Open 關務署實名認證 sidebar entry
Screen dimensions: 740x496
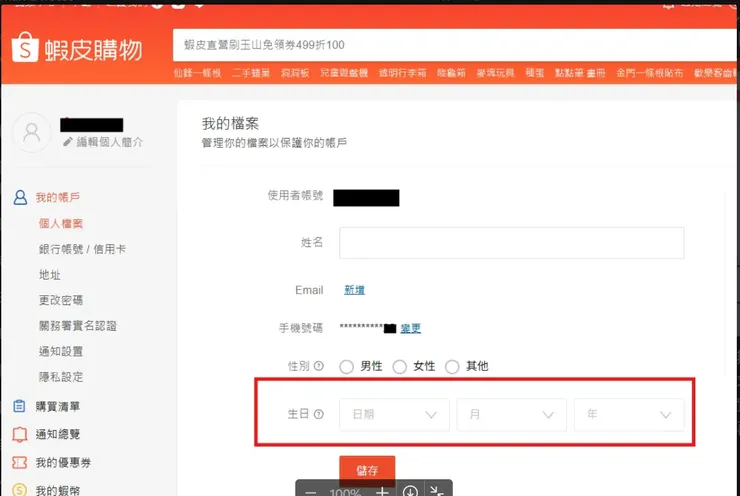tap(78, 326)
